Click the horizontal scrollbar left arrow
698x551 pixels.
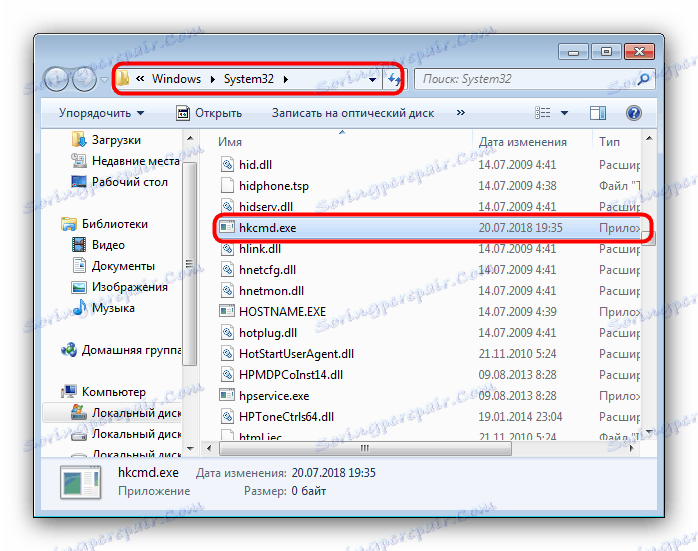(x=209, y=449)
